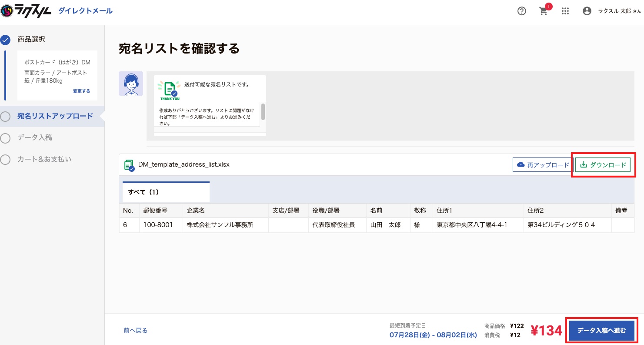Open the help question mark icon
This screenshot has height=345, width=644.
click(x=522, y=11)
